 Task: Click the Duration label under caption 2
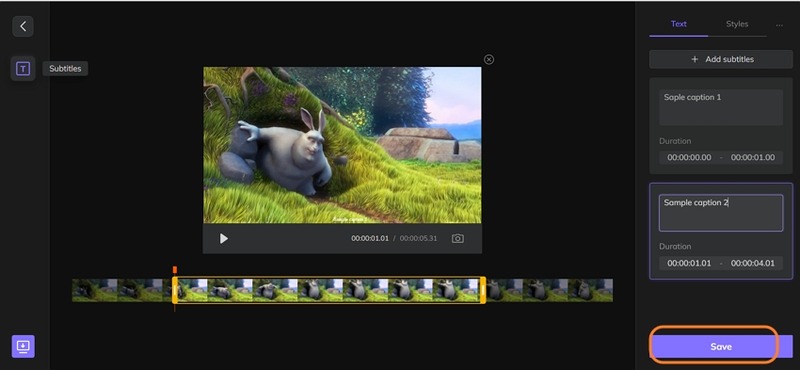[675, 246]
